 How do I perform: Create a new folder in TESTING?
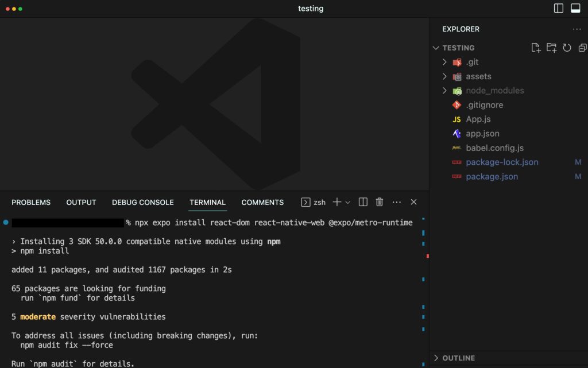pos(551,48)
